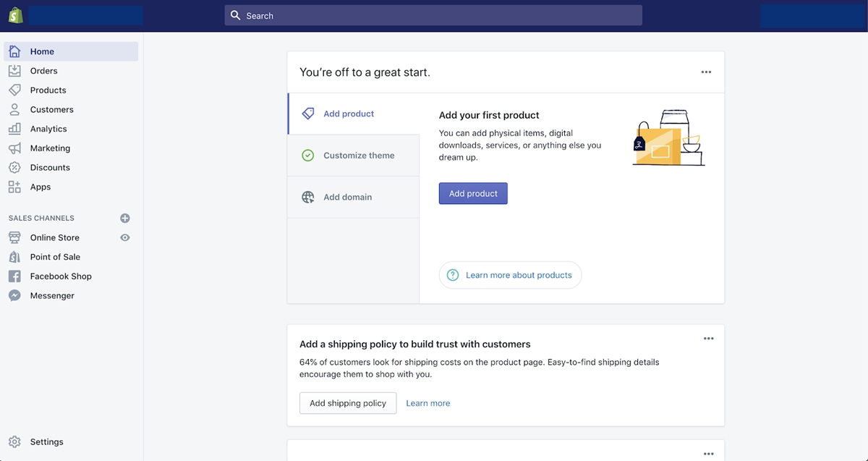Open Customers from the sidebar

[x=14, y=109]
